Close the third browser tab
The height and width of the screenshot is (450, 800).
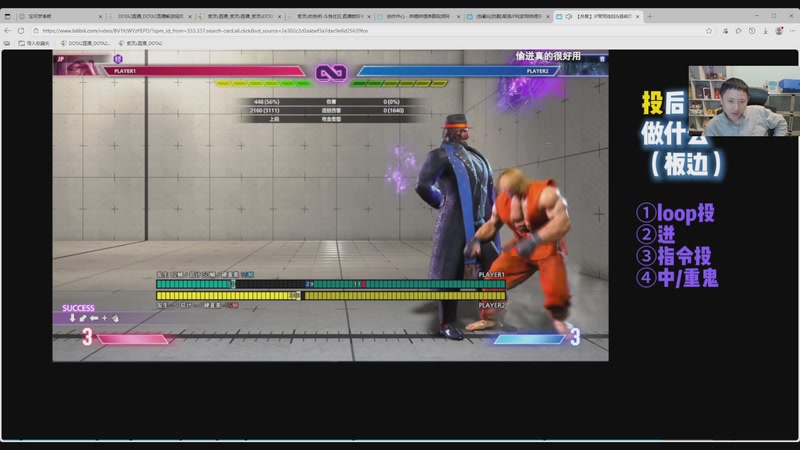coord(280,16)
